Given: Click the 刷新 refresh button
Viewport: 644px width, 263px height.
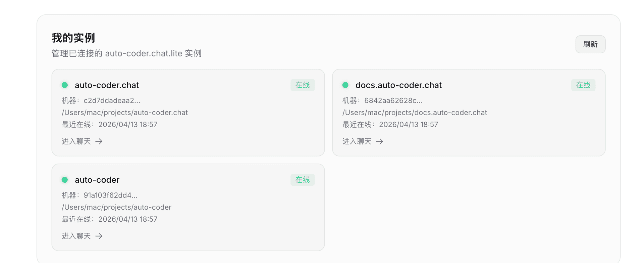Looking at the screenshot, I should (590, 44).
